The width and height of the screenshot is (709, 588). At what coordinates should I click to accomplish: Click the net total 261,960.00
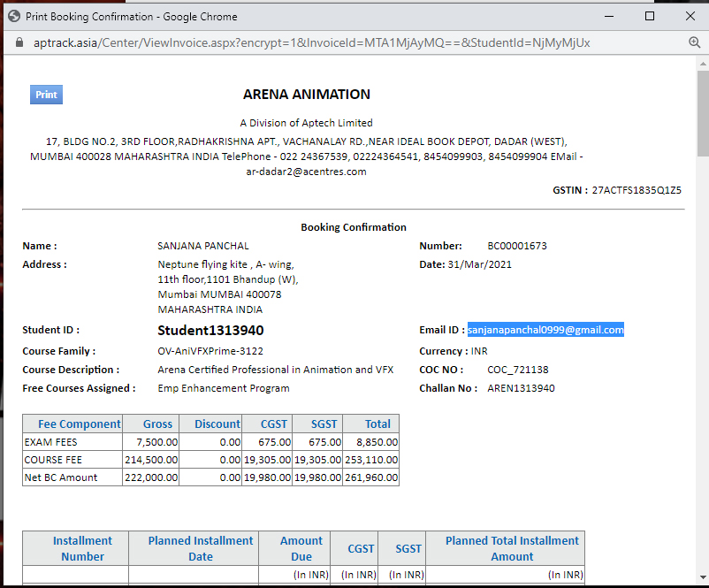click(371, 477)
